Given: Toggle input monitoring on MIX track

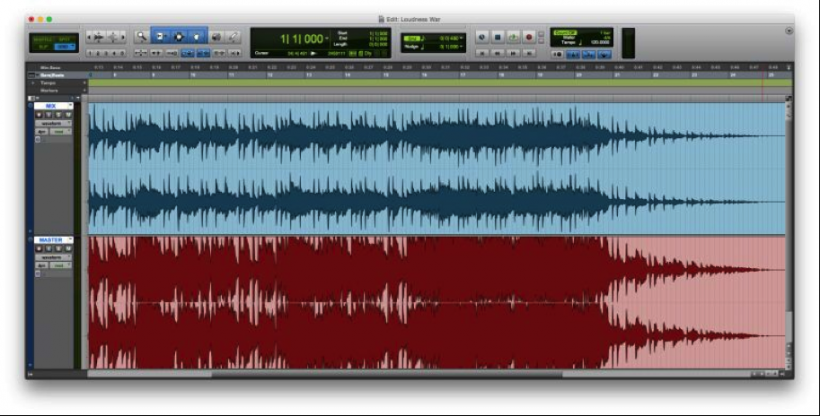Looking at the screenshot, I should 49,115.
